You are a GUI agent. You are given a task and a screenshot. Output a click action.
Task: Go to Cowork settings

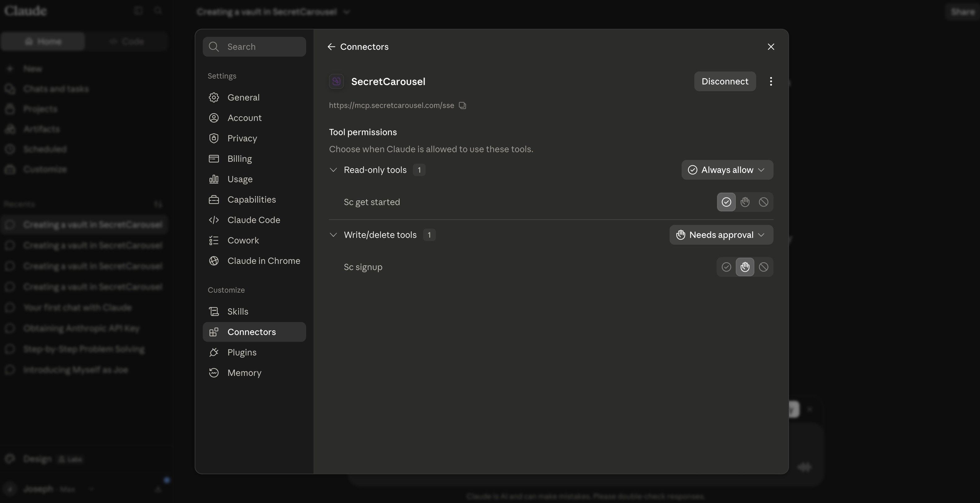pyautogui.click(x=254, y=240)
